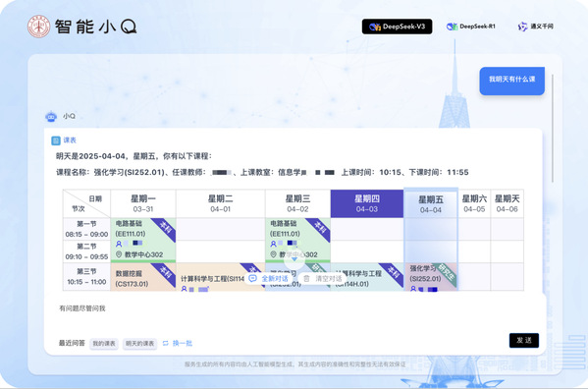Switch to the DeepSeek-R1 model
This screenshot has width=588, height=389.
(x=471, y=27)
